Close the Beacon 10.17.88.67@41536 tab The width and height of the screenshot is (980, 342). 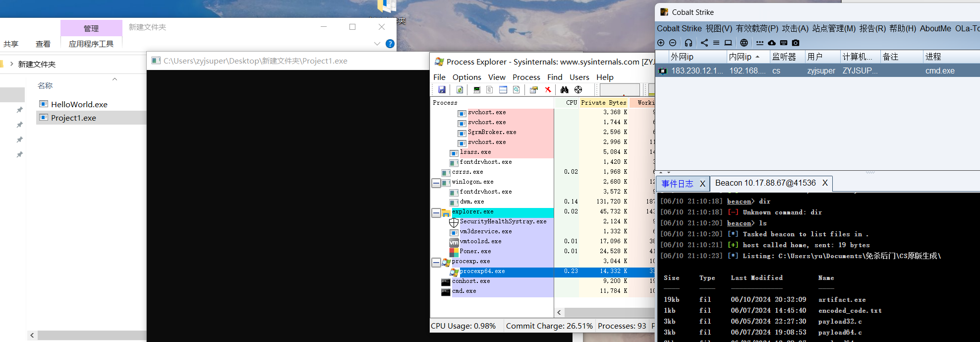(x=825, y=183)
